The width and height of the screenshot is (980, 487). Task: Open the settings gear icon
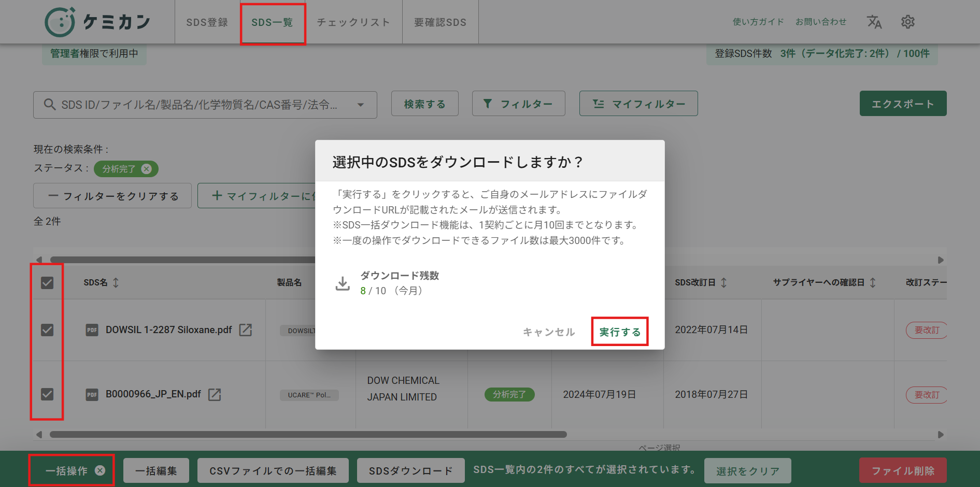point(908,22)
